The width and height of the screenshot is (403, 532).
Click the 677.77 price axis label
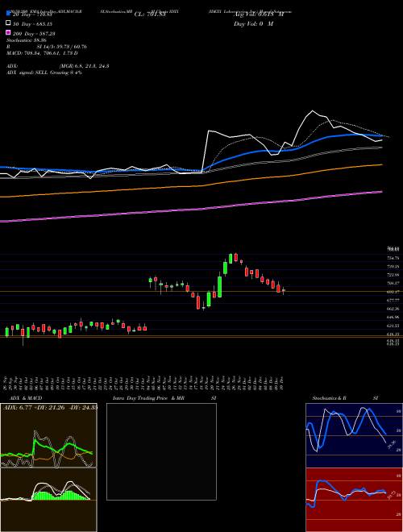pyautogui.click(x=393, y=301)
